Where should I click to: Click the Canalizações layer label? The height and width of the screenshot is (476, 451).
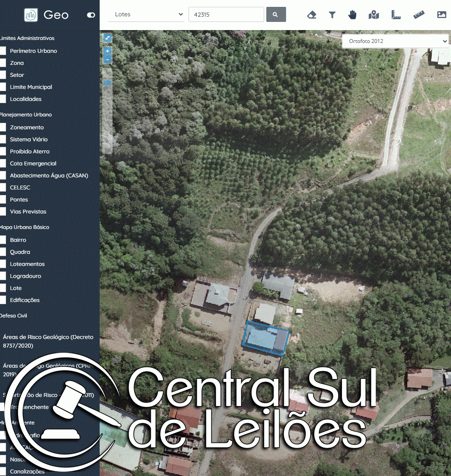pyautogui.click(x=27, y=471)
